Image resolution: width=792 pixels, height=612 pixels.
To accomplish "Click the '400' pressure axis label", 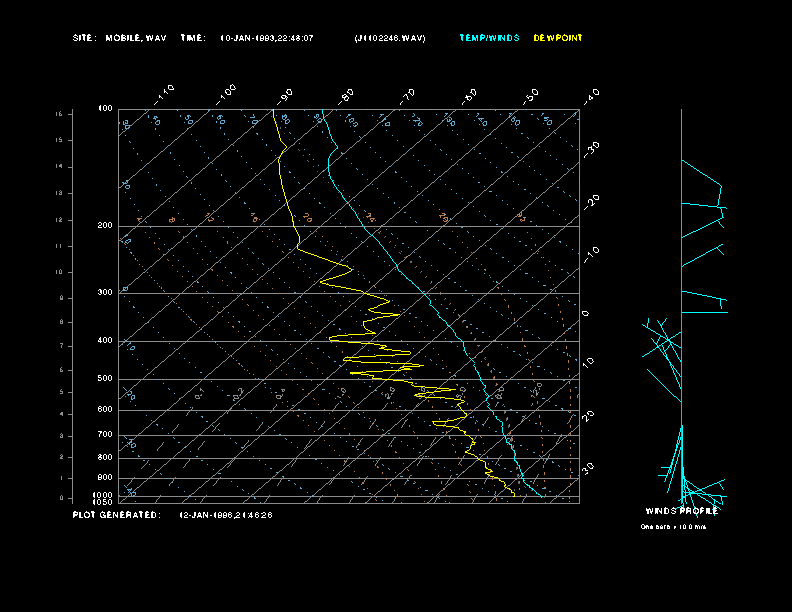I will click(105, 340).
